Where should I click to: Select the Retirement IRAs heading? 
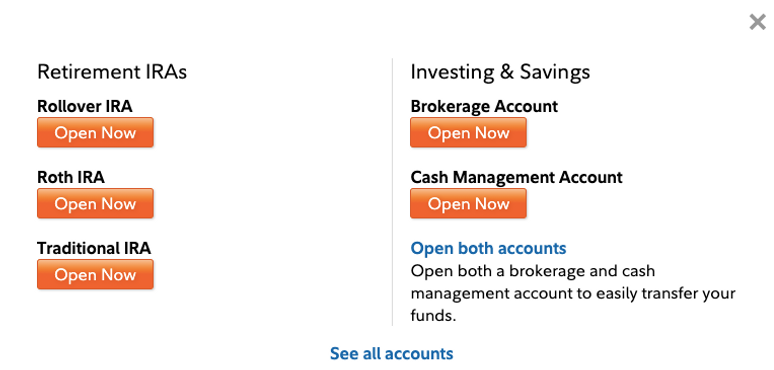click(x=112, y=72)
